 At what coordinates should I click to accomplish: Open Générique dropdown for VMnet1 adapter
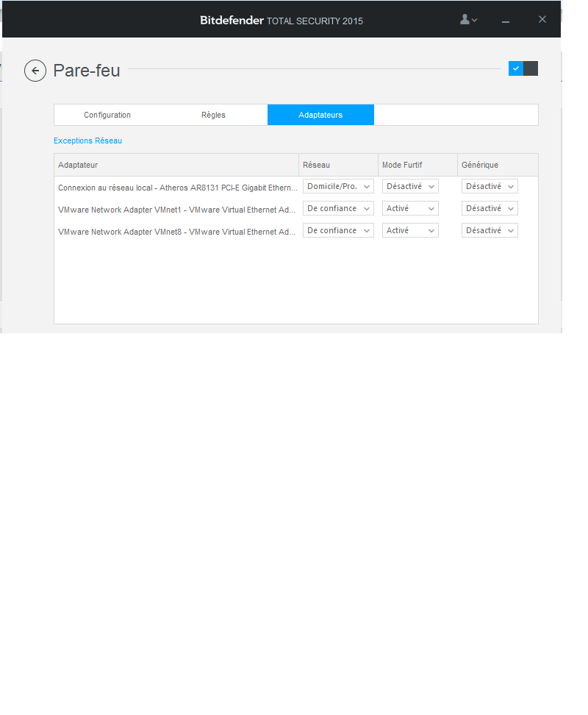[490, 208]
